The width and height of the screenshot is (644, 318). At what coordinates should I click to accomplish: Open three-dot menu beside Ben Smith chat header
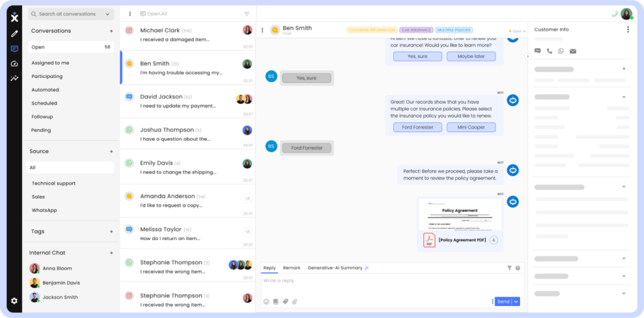(262, 30)
